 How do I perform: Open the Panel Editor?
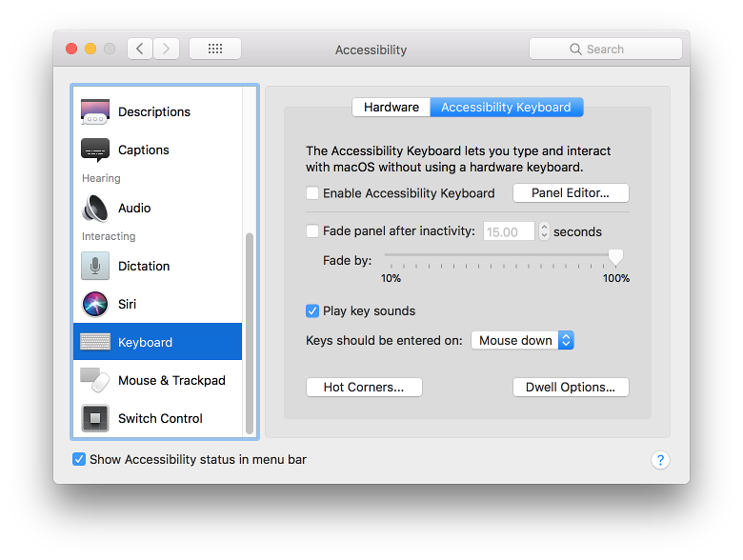click(x=571, y=193)
